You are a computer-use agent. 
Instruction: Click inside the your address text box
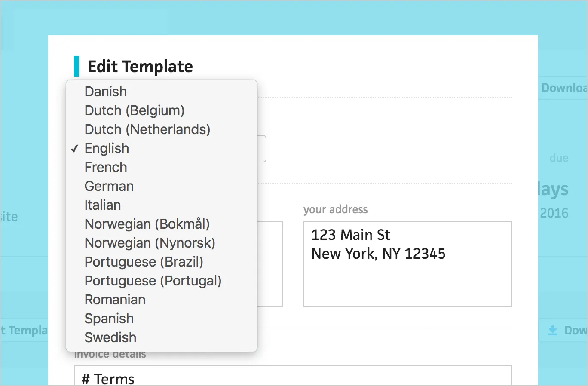click(407, 264)
